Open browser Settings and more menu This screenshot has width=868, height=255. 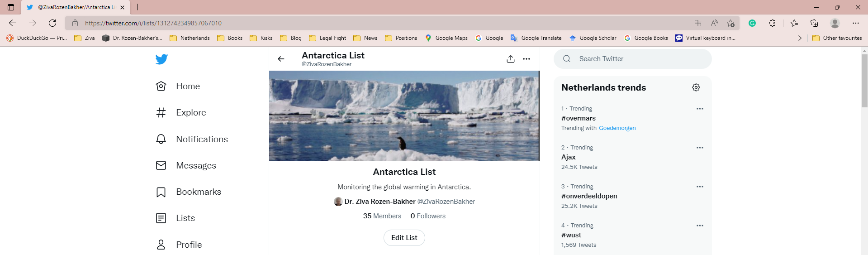coord(856,23)
